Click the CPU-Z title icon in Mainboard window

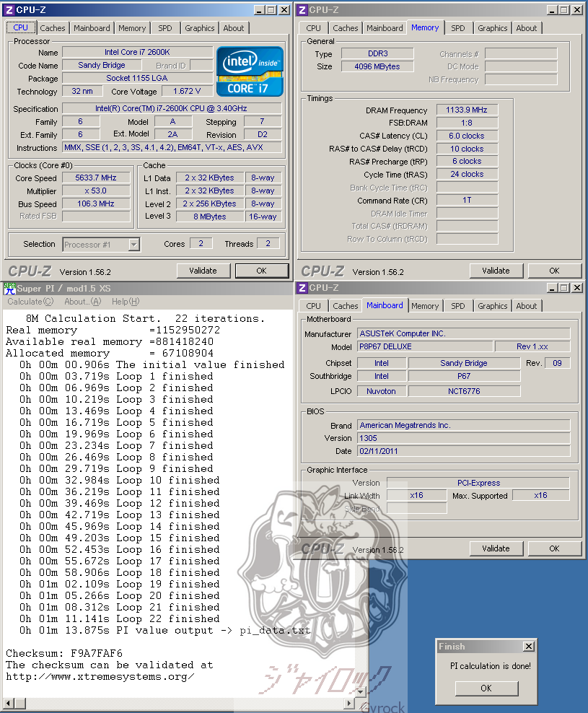point(302,288)
